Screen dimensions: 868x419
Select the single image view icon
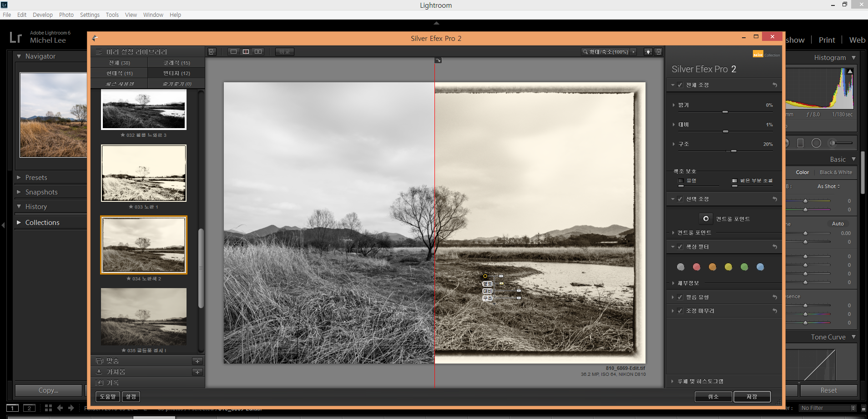click(x=233, y=52)
